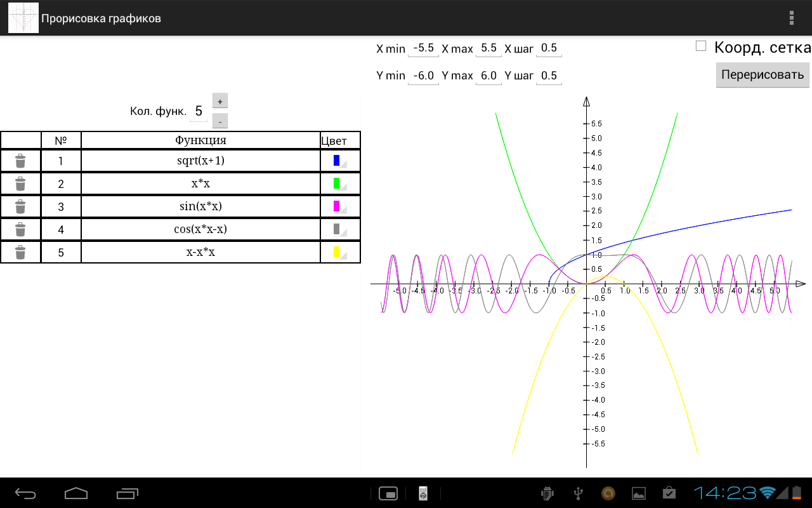Tap the Android debug icon in status bar

(x=547, y=493)
